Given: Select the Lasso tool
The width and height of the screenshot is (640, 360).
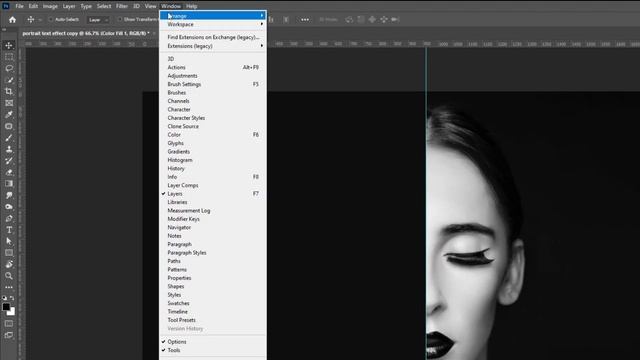Looking at the screenshot, I should (x=9, y=68).
